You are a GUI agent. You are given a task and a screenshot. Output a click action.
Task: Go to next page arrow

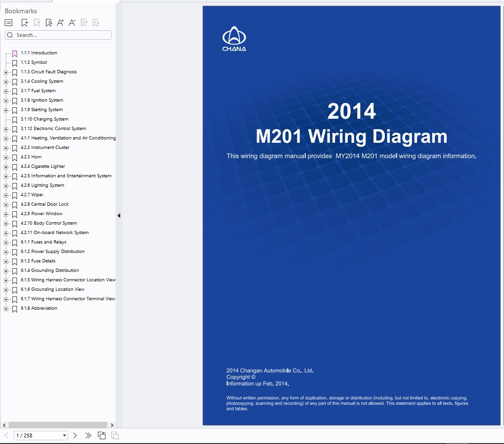(75, 435)
